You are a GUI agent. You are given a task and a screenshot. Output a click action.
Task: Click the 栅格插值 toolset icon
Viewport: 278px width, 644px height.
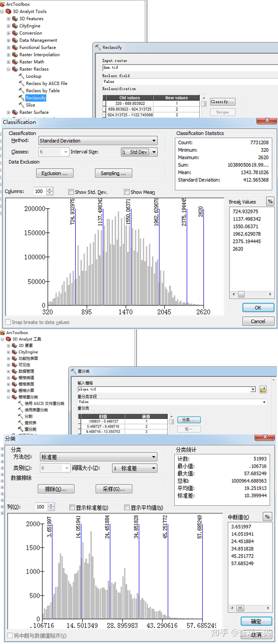(14, 378)
